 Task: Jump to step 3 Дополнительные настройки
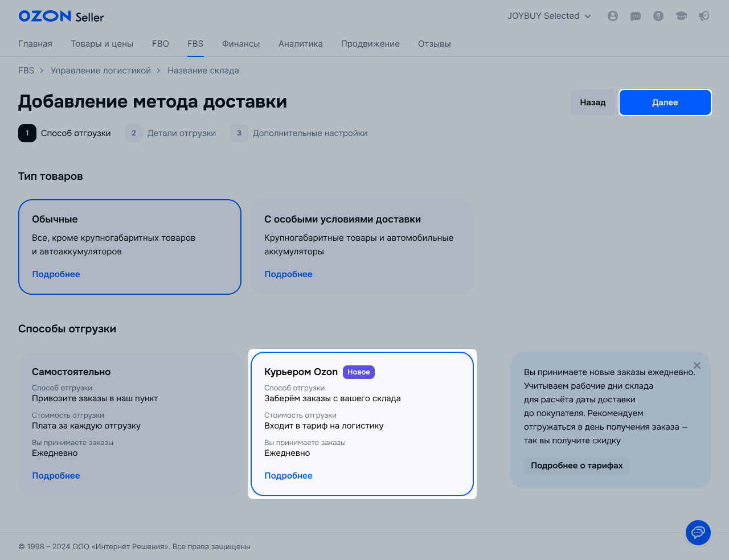(x=300, y=133)
